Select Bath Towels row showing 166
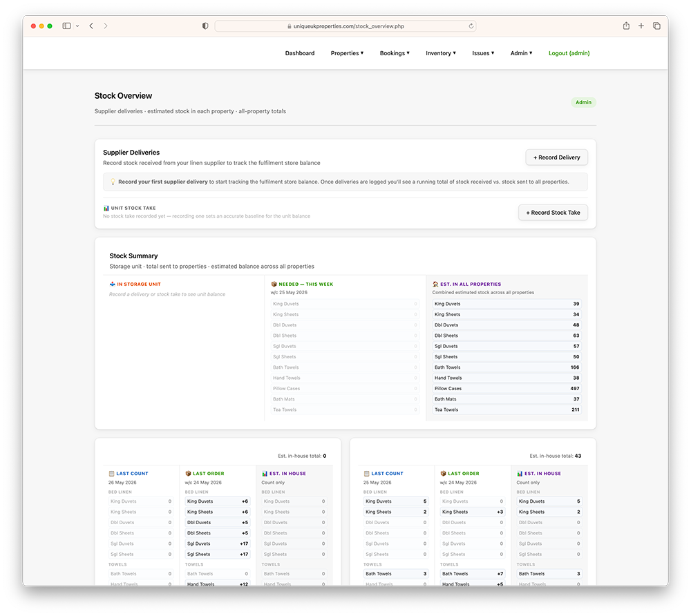Screen dimensions: 691x616 pyautogui.click(x=507, y=367)
